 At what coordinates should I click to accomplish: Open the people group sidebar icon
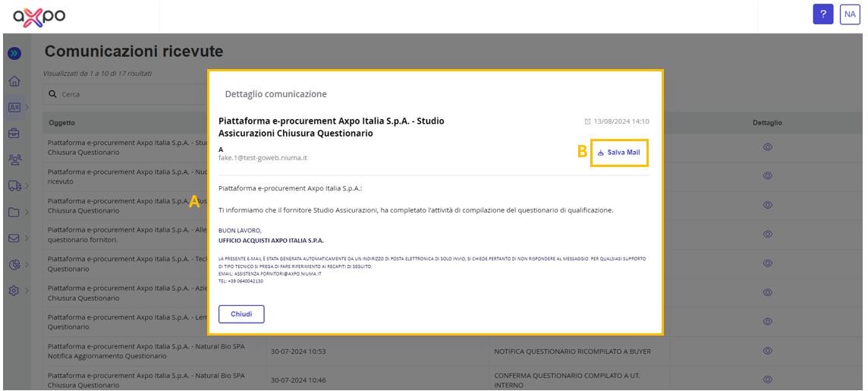[x=15, y=159]
